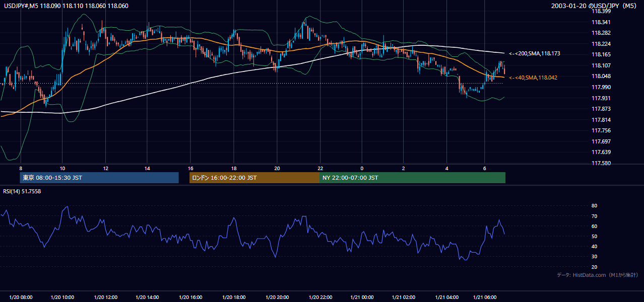The width and height of the screenshot is (644, 302).
Task: Click hour label 8 under the price chart
Action: (21, 168)
